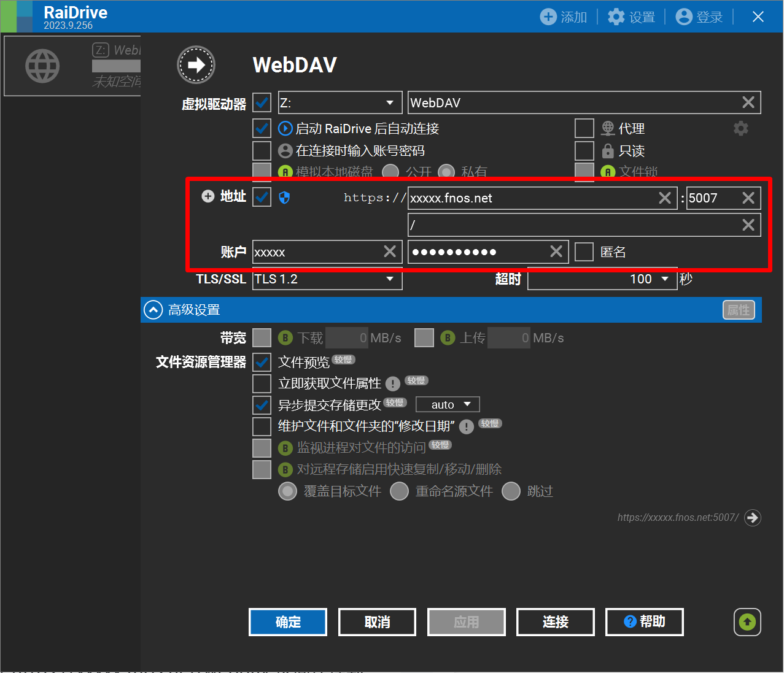Click the warning icon next to 立即获取文件属性

coord(393,384)
